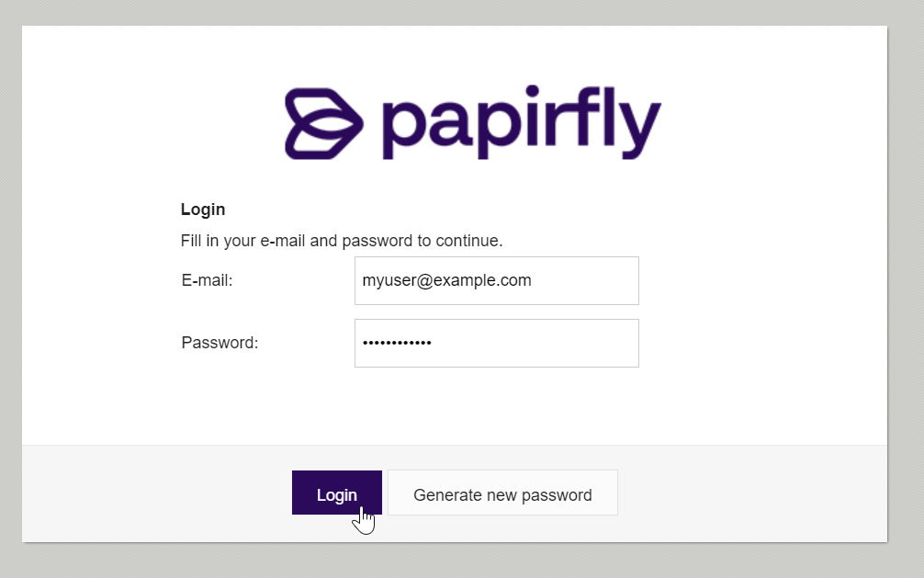
Task: Click the 'Fill in your e-mail' instruction text
Action: point(341,241)
